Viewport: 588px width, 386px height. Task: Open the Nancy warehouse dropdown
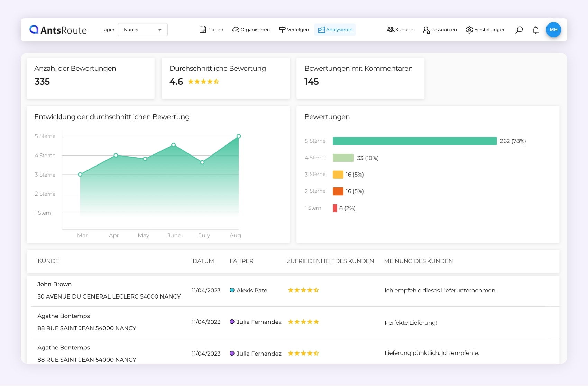[x=143, y=30]
